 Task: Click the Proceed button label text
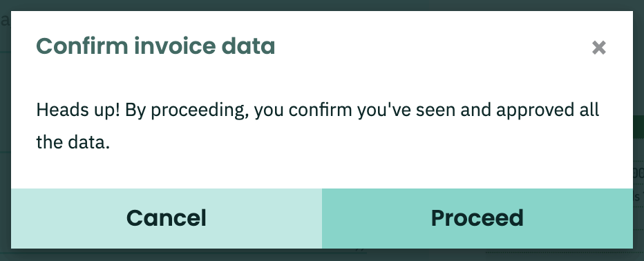477,218
